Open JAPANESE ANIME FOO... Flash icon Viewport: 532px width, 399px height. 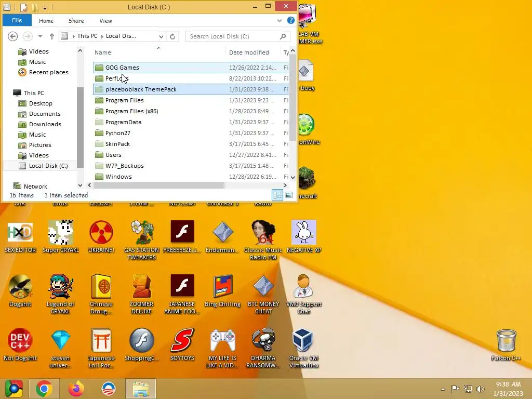coord(182,285)
